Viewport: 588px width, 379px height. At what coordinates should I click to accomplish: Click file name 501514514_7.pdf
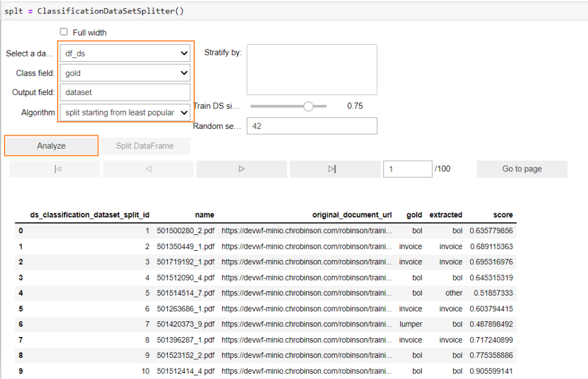click(x=185, y=293)
